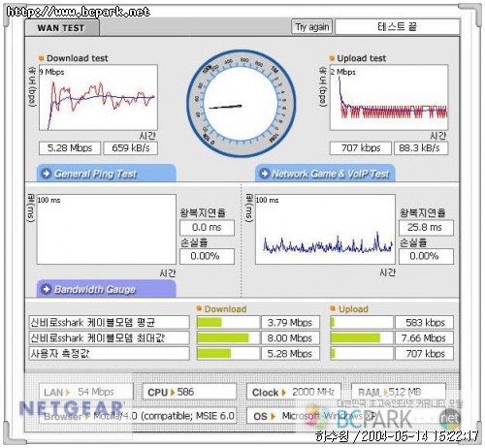
Task: Click the Download test graph
Action: 98,98
